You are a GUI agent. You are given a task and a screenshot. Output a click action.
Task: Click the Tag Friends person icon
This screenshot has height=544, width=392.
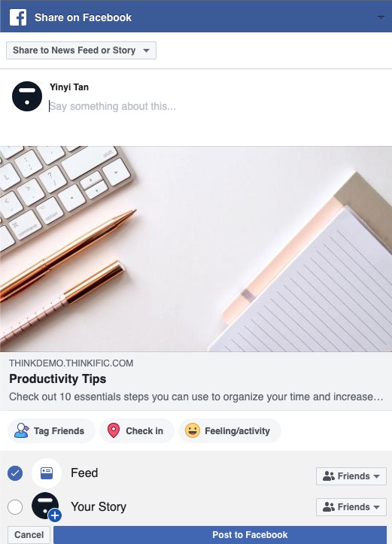click(22, 430)
